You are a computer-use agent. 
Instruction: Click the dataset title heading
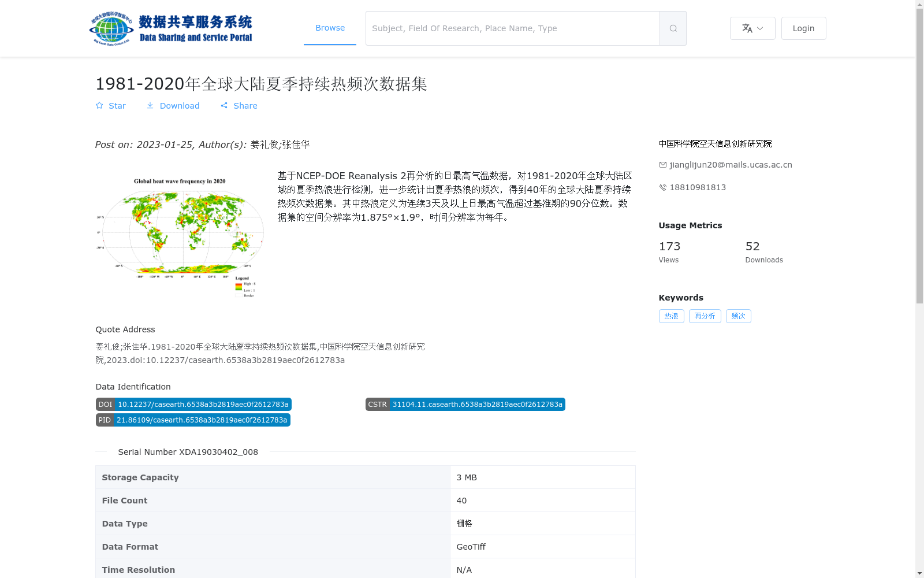coord(261,84)
